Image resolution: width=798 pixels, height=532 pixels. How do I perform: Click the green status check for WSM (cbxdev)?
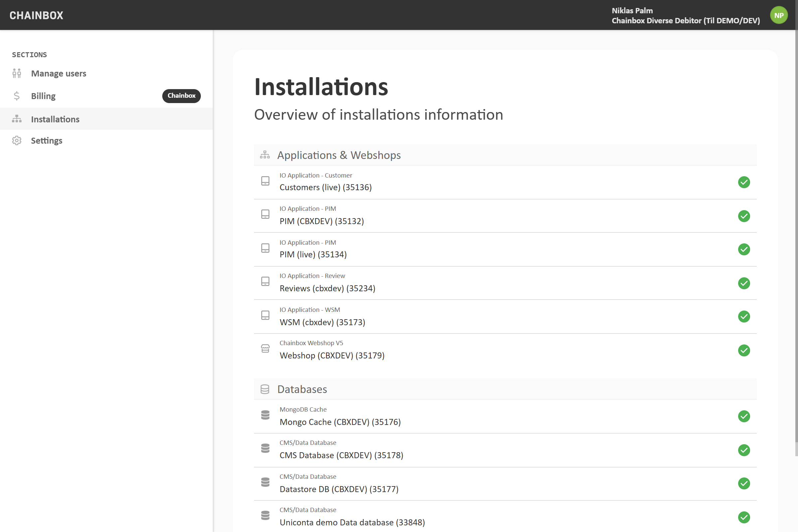click(744, 317)
